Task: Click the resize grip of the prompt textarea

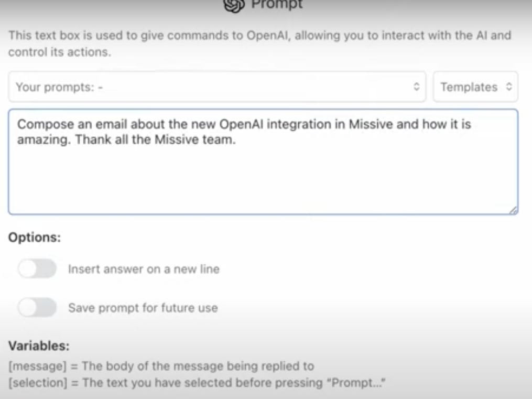Action: [x=514, y=208]
